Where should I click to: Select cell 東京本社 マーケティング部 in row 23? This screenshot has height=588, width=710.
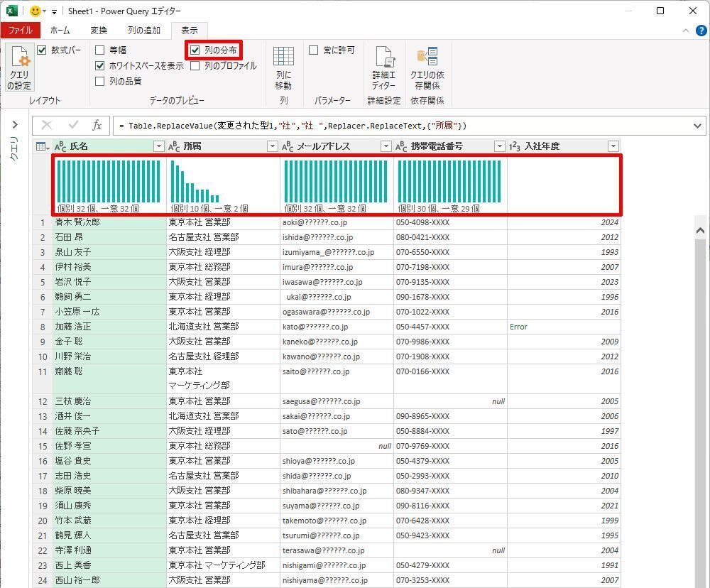(223, 565)
